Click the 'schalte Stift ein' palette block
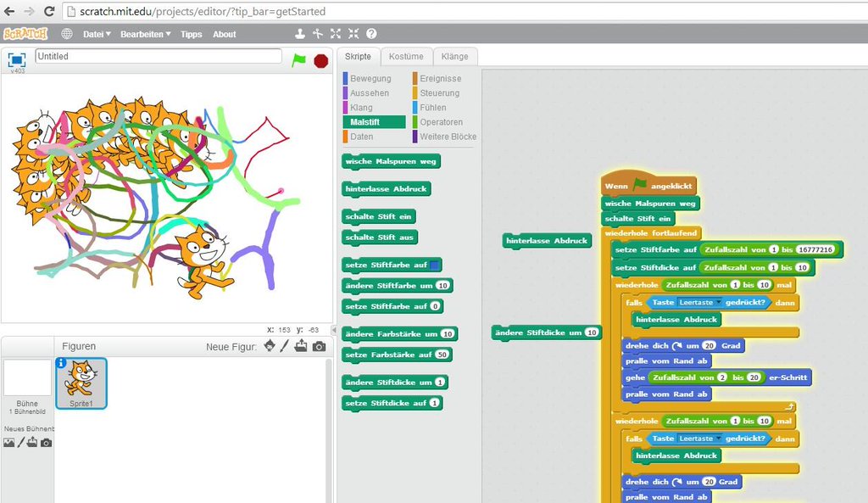 click(x=379, y=216)
